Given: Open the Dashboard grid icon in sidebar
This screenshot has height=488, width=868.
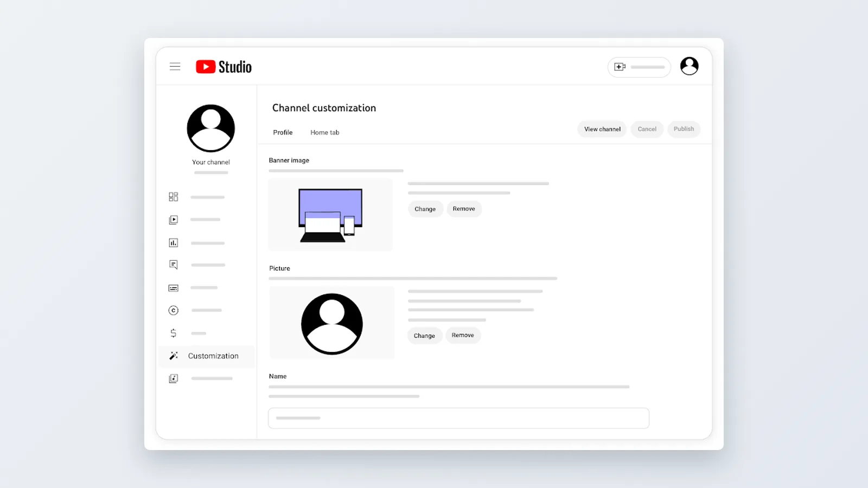Looking at the screenshot, I should 174,197.
